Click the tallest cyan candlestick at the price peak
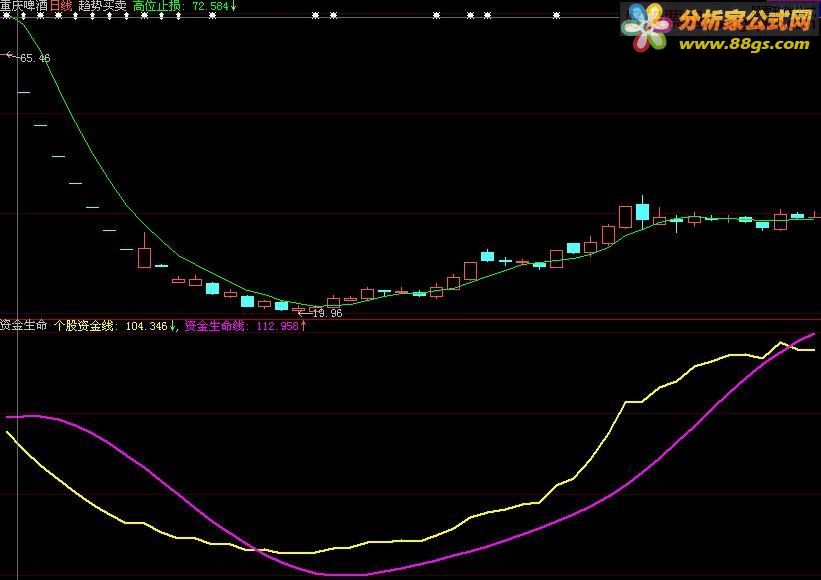This screenshot has height=580, width=821. [642, 212]
